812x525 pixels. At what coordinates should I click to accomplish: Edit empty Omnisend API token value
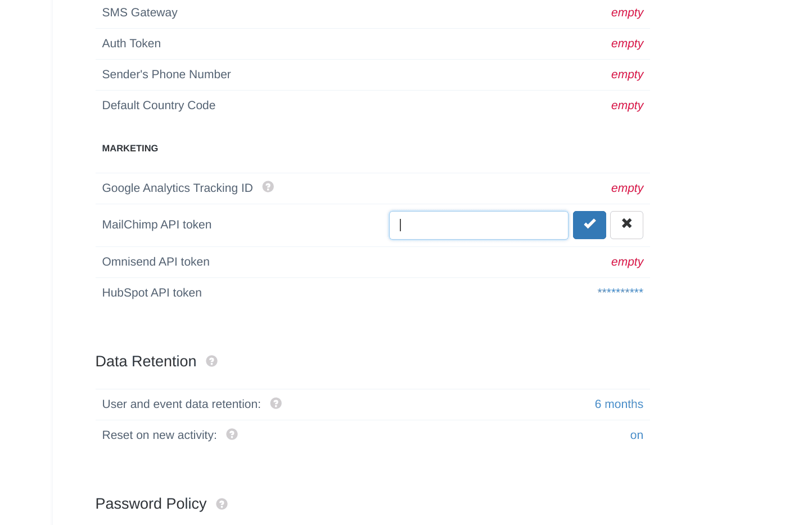pyautogui.click(x=627, y=262)
